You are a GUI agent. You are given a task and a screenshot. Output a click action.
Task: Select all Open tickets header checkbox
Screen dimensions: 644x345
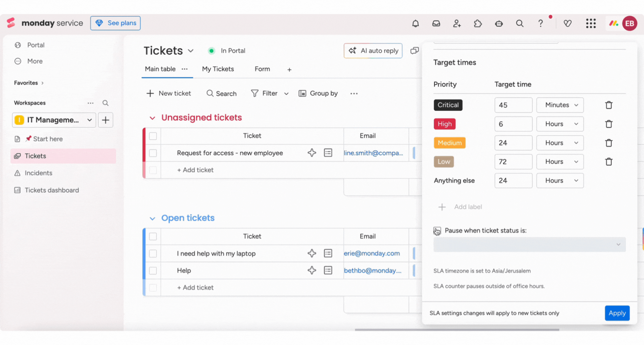pyautogui.click(x=153, y=236)
